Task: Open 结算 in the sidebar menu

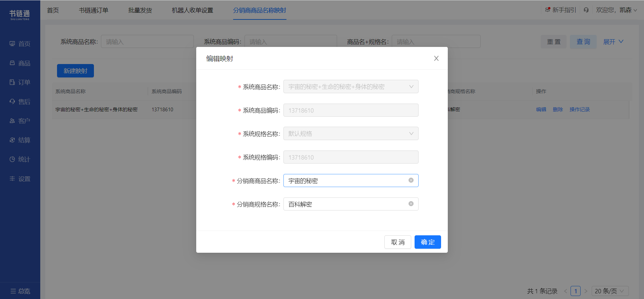Action: click(x=20, y=140)
